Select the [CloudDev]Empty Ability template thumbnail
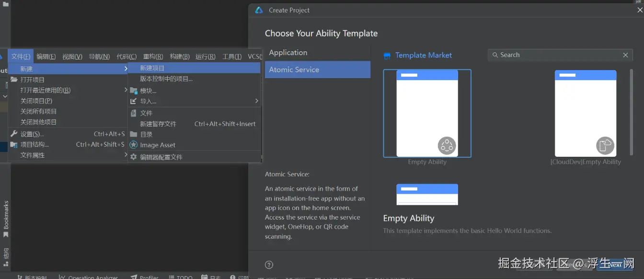Image resolution: width=644 pixels, height=279 pixels. tap(586, 113)
